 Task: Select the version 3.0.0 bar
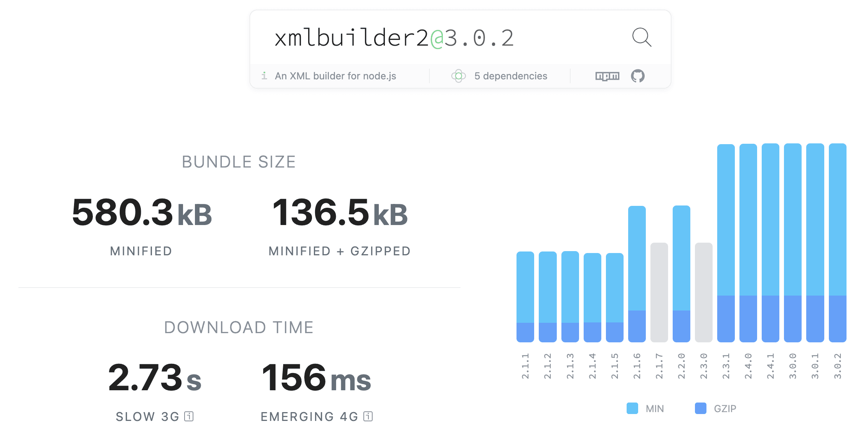tap(792, 243)
